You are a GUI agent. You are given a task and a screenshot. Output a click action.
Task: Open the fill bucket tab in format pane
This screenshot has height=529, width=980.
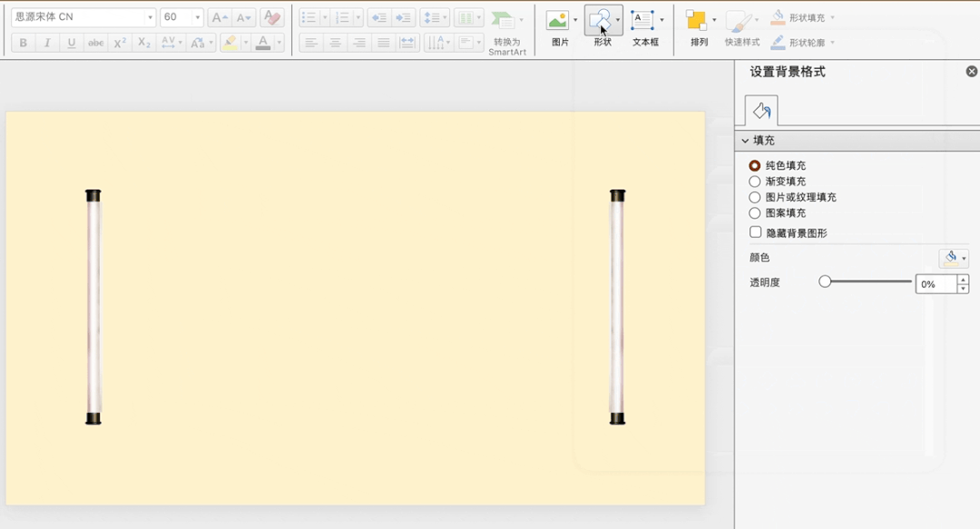761,111
